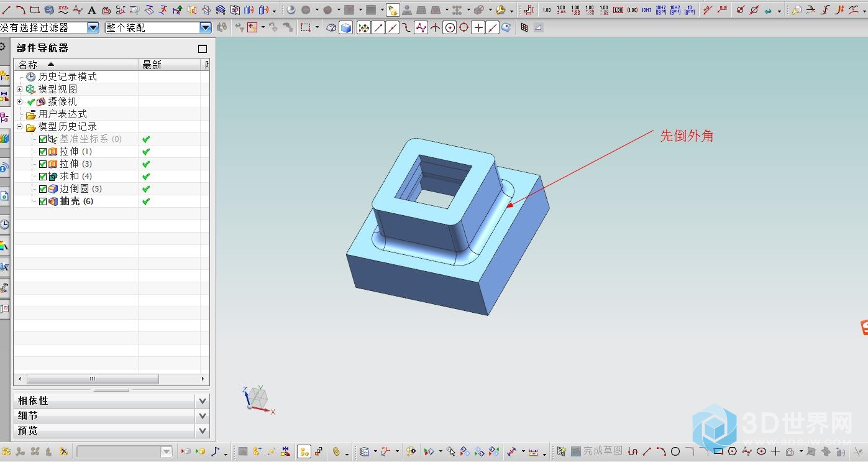Enable the arc center snap point icon

tap(450, 27)
